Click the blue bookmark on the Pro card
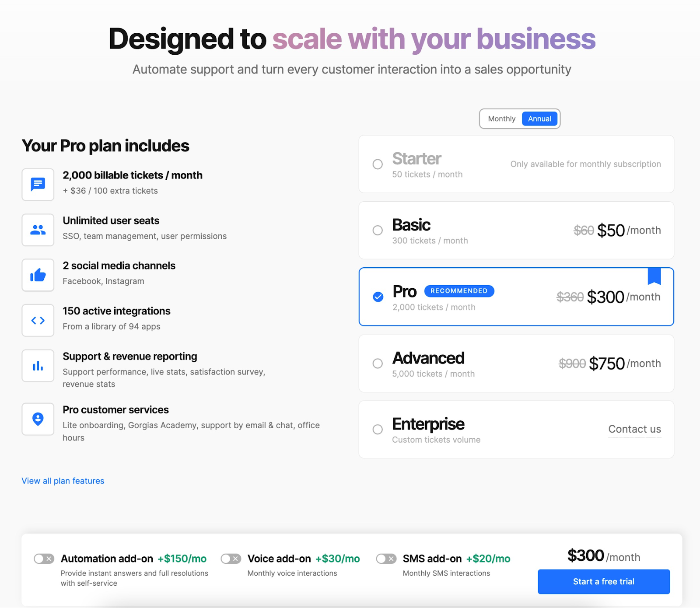The height and width of the screenshot is (608, 700). click(654, 276)
